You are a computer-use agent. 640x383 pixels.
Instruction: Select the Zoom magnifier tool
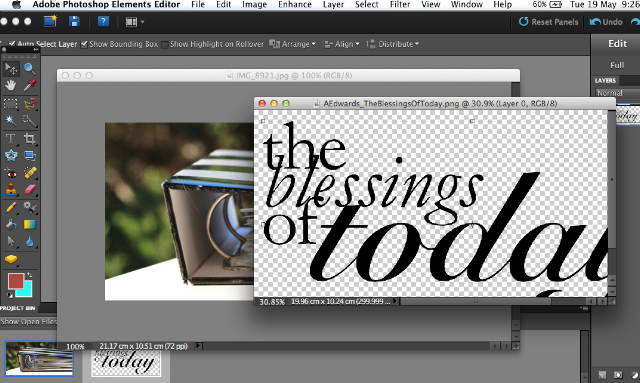click(x=29, y=69)
